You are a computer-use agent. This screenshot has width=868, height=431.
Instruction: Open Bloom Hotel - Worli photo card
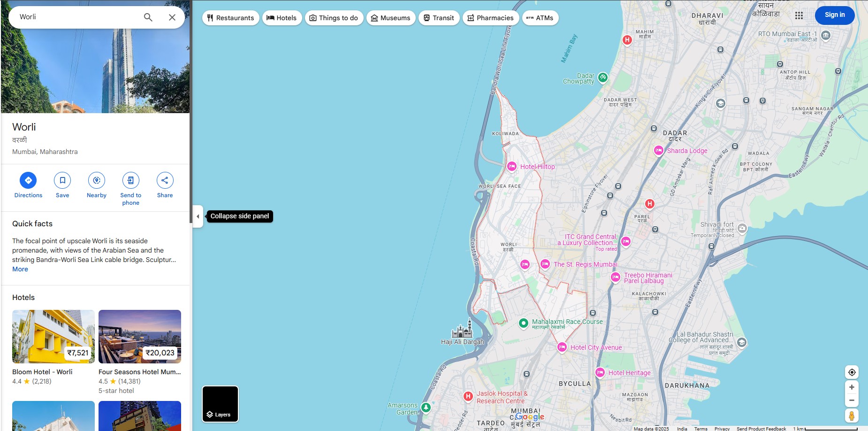coord(53,337)
